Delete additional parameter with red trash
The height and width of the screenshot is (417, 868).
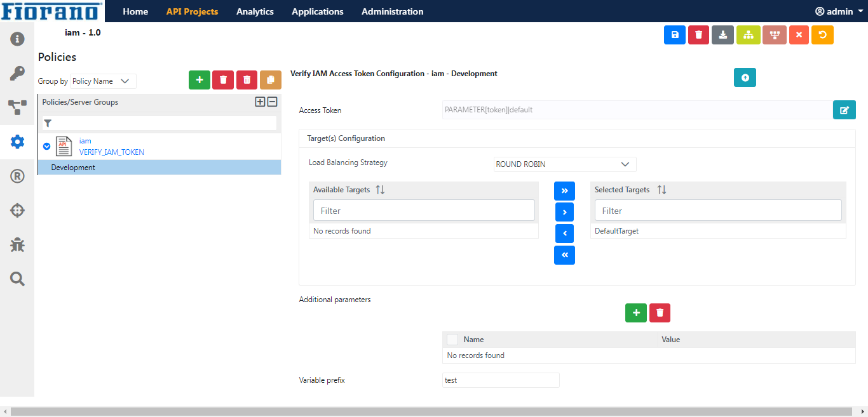point(660,313)
